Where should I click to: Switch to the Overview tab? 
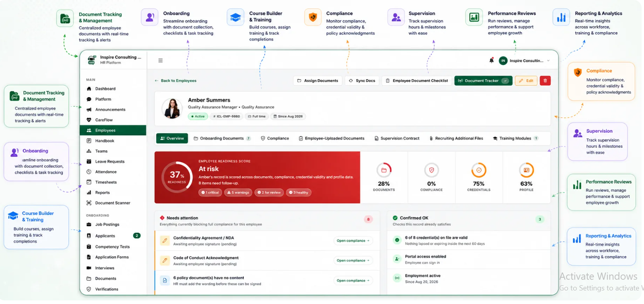[x=172, y=138]
